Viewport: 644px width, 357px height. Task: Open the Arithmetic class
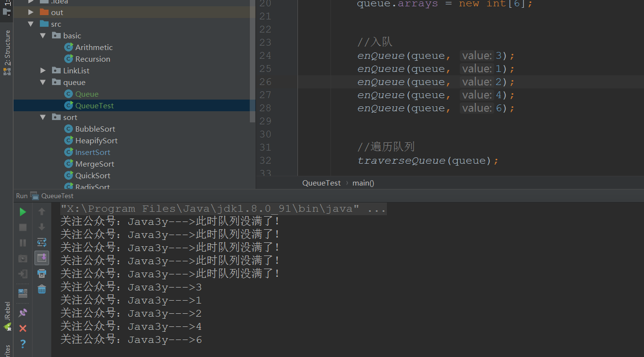point(94,47)
